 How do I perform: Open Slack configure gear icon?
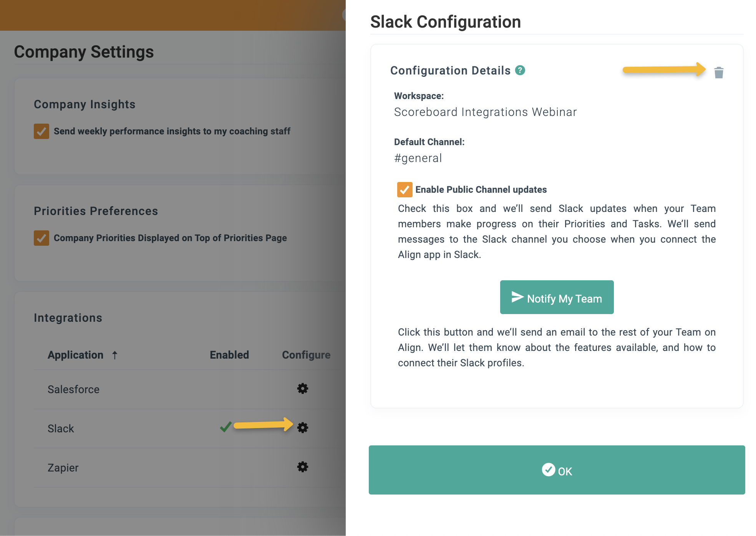[303, 428]
